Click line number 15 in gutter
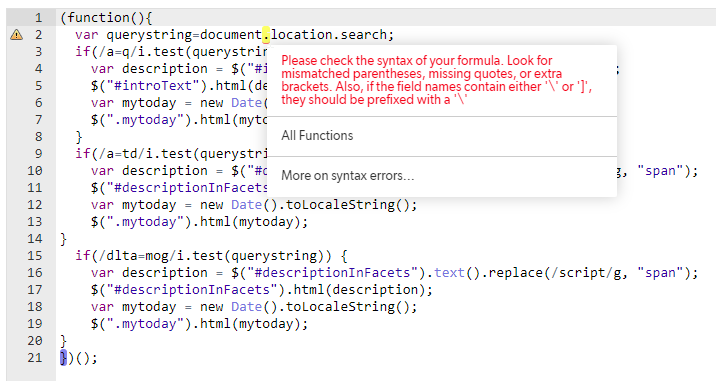716x381 pixels. pyautogui.click(x=35, y=256)
